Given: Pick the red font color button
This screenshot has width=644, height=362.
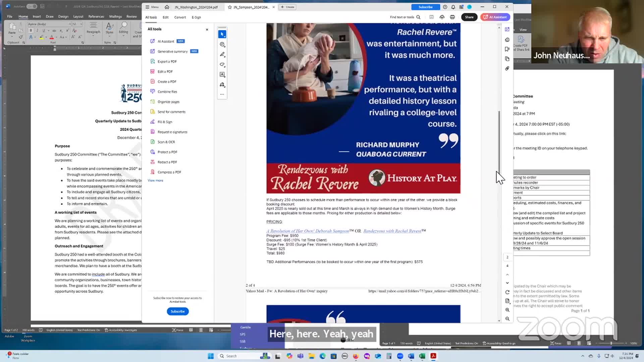Looking at the screenshot, I should tap(51, 37).
